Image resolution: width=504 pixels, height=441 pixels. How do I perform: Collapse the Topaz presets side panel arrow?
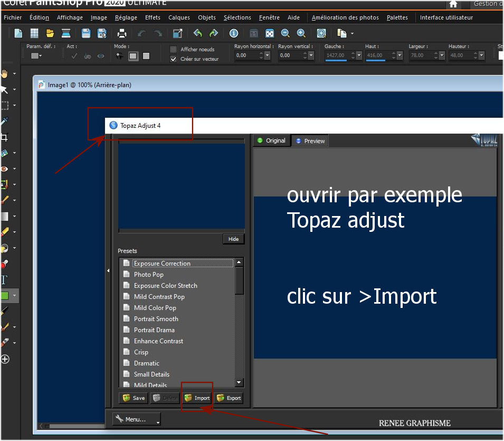coord(108,270)
